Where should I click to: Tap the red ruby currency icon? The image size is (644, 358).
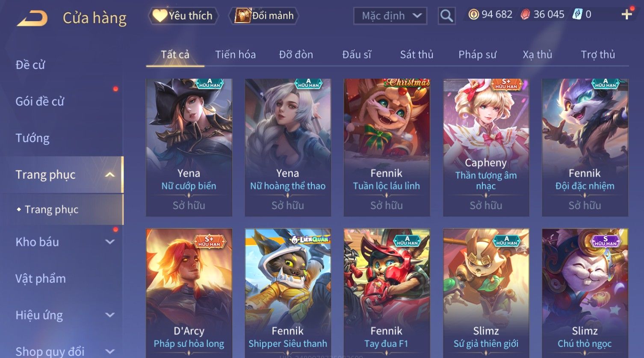pos(525,15)
